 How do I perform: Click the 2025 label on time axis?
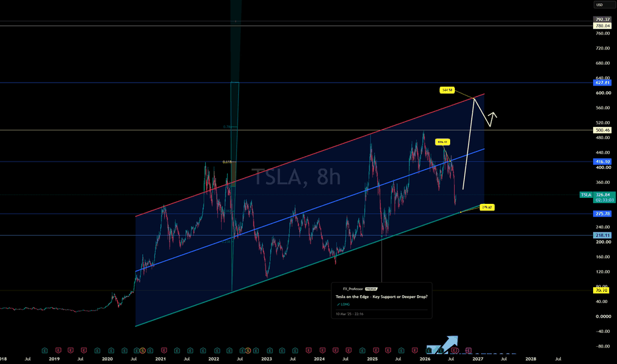[372, 359]
